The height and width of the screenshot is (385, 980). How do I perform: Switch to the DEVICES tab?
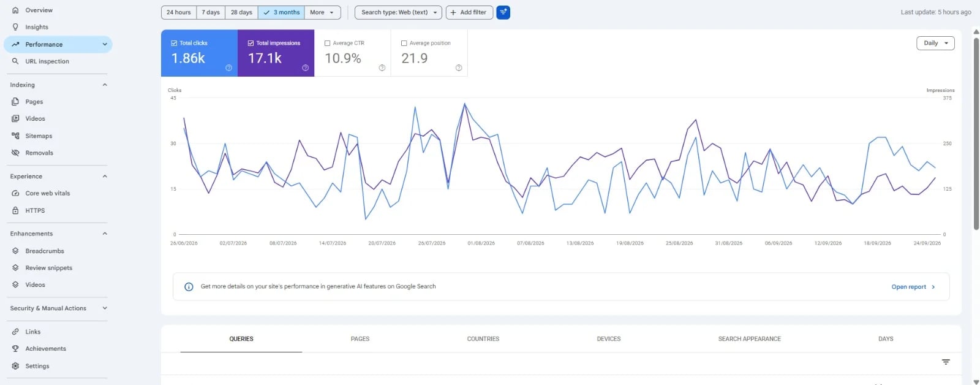609,339
